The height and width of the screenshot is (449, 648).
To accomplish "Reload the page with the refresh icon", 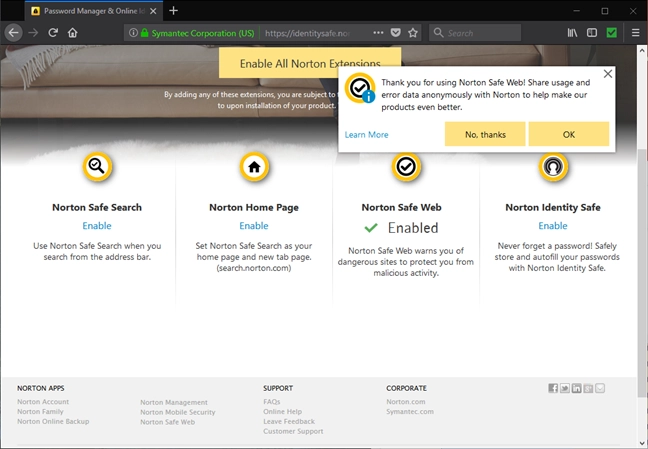I will point(53,33).
